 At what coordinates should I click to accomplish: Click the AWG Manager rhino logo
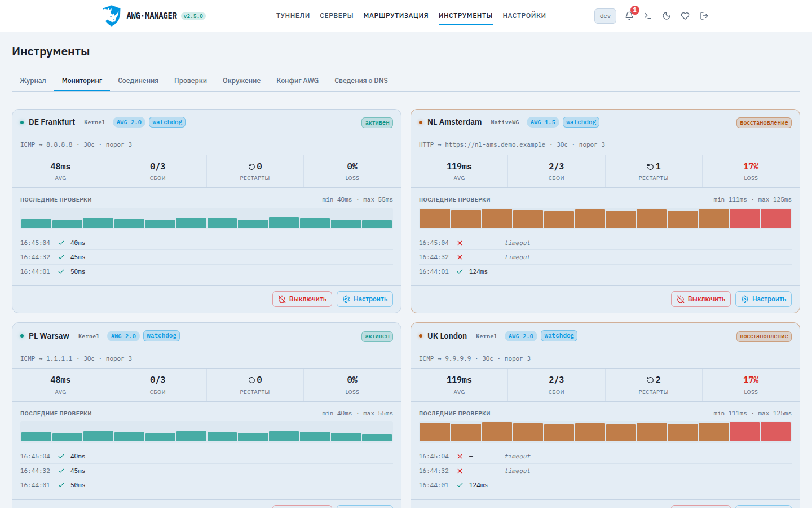coord(112,16)
